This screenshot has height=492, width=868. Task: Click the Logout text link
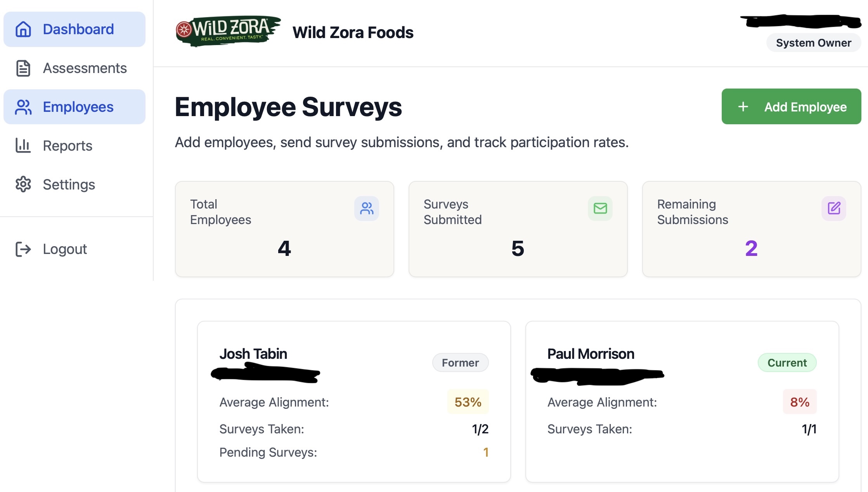(64, 249)
